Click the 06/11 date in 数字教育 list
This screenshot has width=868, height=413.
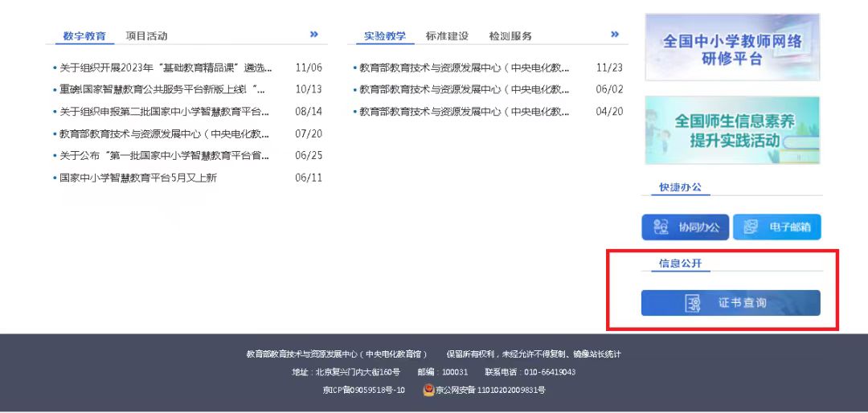(309, 178)
